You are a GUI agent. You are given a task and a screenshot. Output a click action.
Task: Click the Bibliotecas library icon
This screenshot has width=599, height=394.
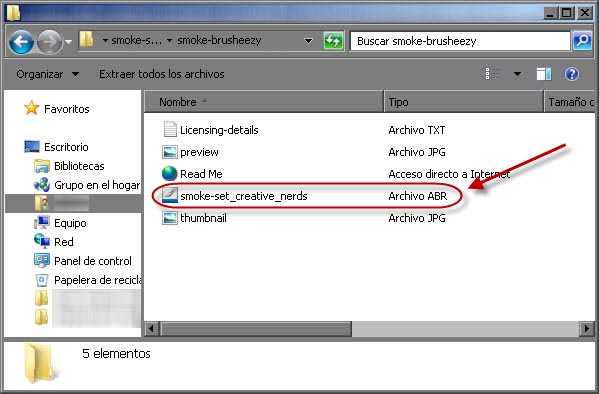tap(42, 166)
